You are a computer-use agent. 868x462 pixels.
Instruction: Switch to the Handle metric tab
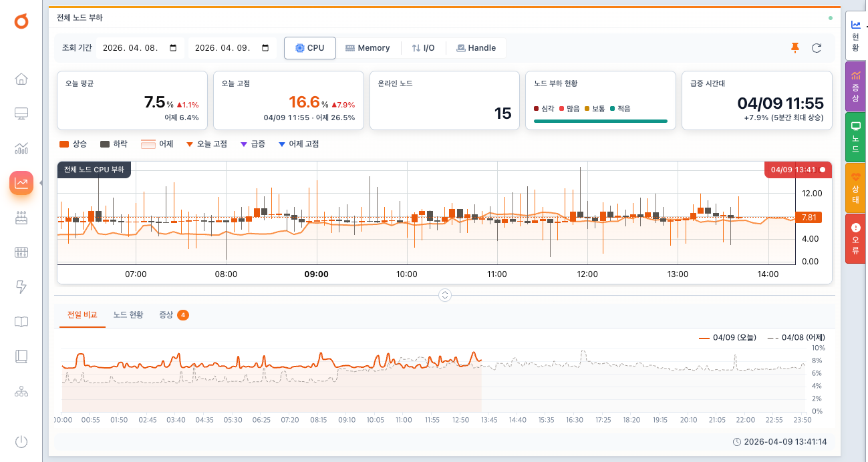coord(476,48)
